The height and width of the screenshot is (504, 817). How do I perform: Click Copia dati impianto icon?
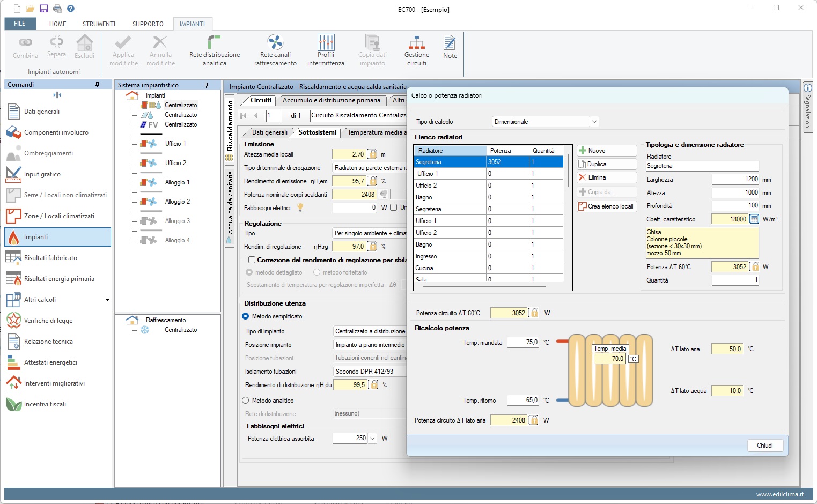tap(372, 42)
